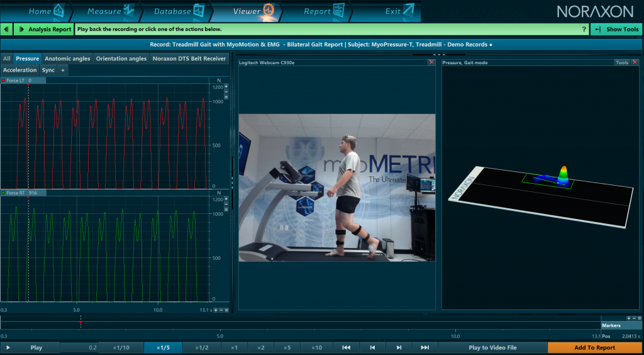
Task: Expand the Show Tools side panel
Action: tap(616, 29)
